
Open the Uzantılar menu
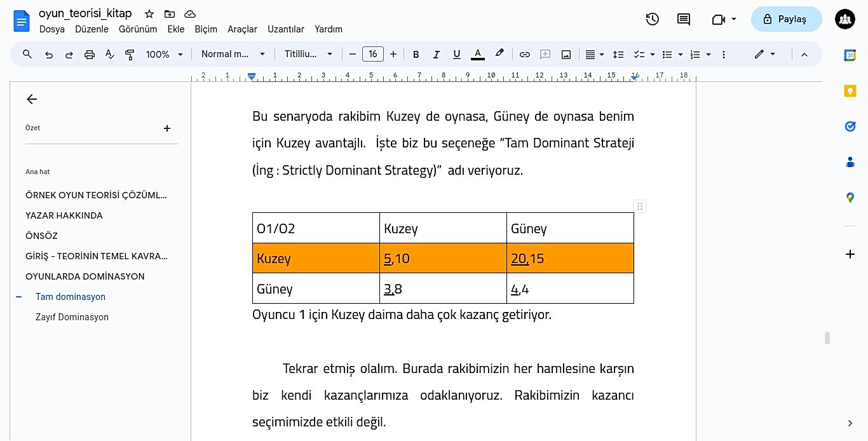pos(285,29)
